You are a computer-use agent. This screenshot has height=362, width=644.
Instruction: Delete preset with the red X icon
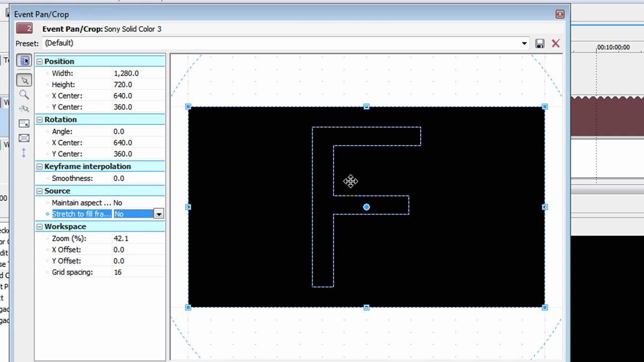pyautogui.click(x=555, y=44)
